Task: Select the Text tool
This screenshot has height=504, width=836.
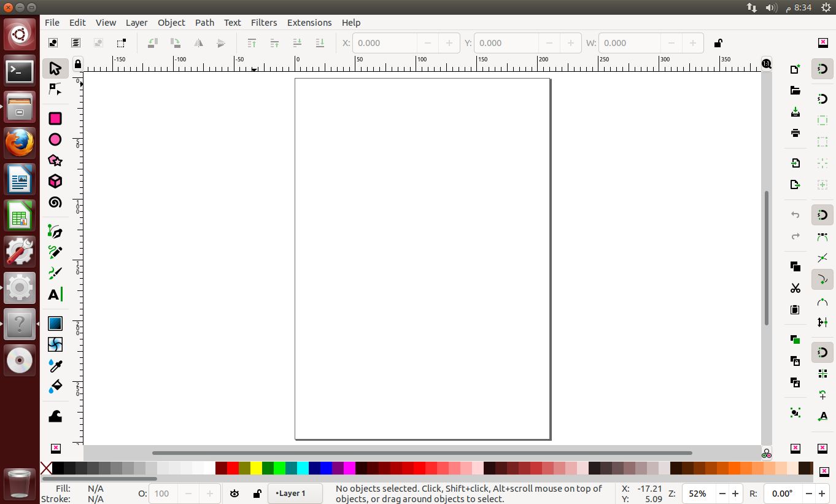Action: point(55,294)
